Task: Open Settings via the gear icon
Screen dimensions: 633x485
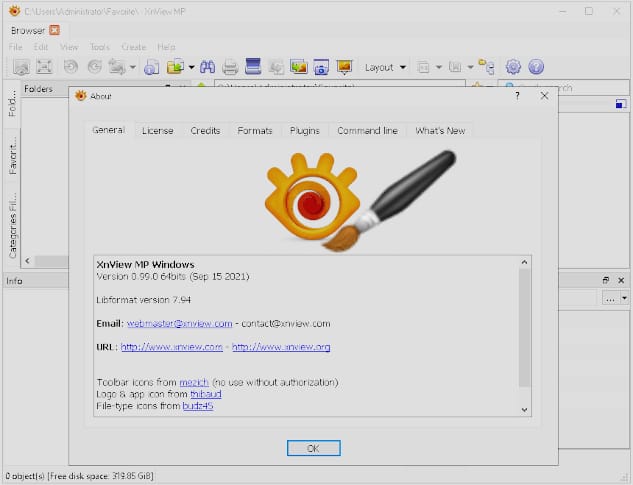Action: pos(513,67)
